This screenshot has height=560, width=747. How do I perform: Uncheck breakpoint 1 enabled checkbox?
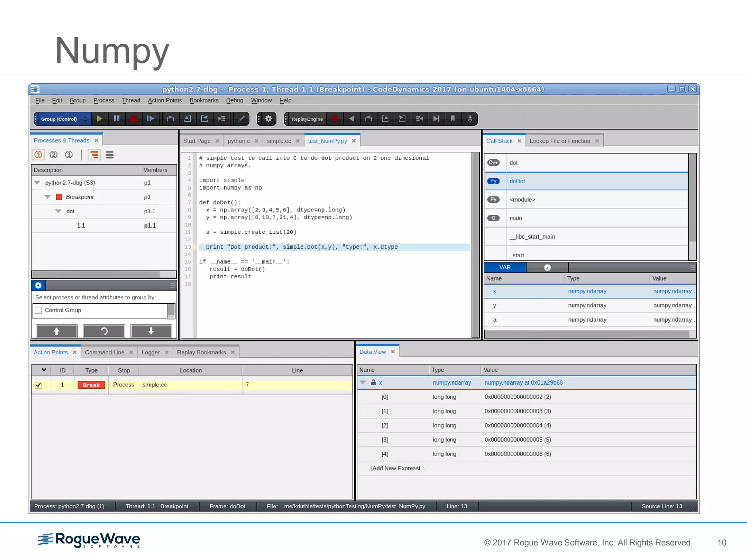(x=38, y=385)
